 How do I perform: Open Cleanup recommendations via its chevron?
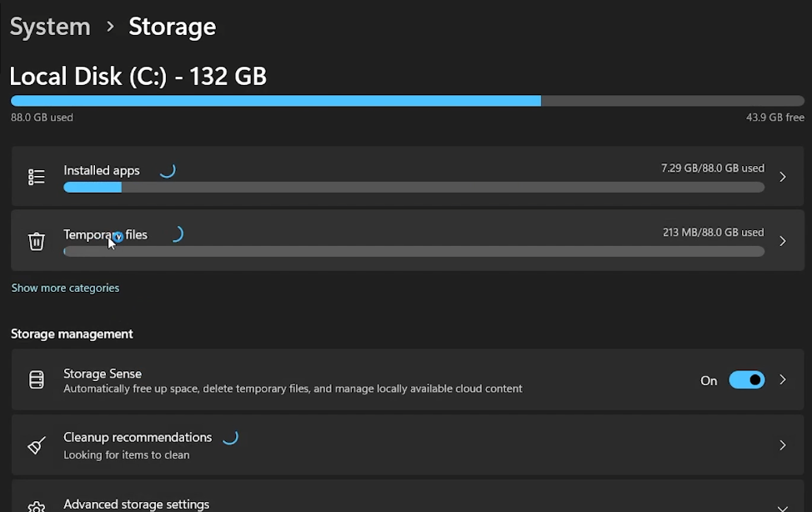782,445
